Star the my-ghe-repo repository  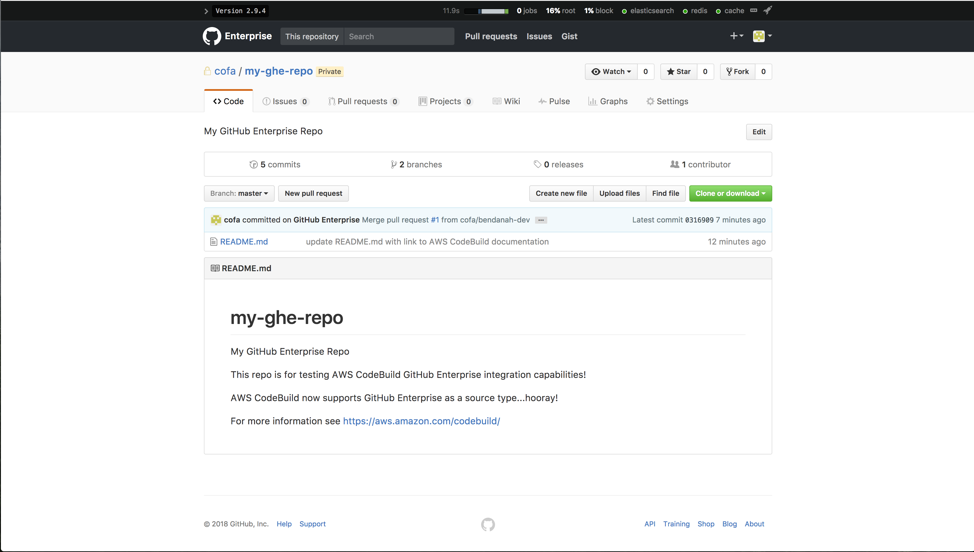(678, 72)
